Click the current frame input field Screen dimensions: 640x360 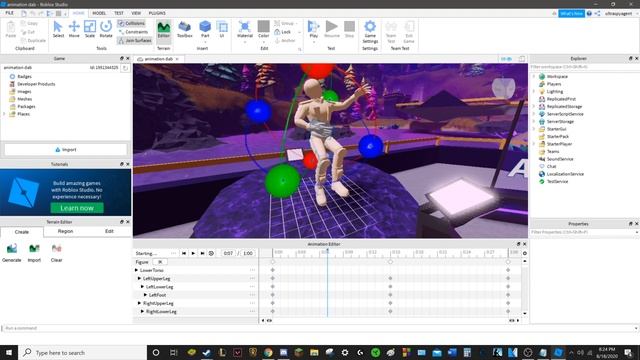(x=228, y=253)
